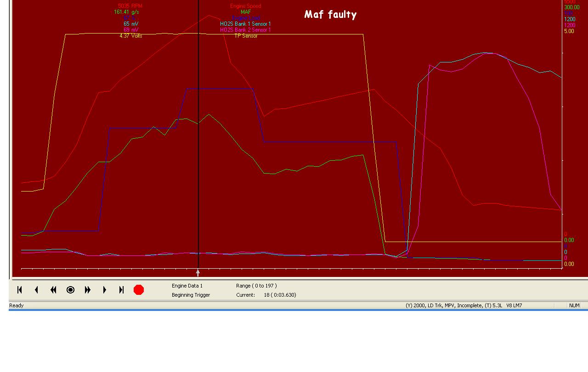Step back one frame with single left arrow
This screenshot has height=372, width=588.
point(36,290)
